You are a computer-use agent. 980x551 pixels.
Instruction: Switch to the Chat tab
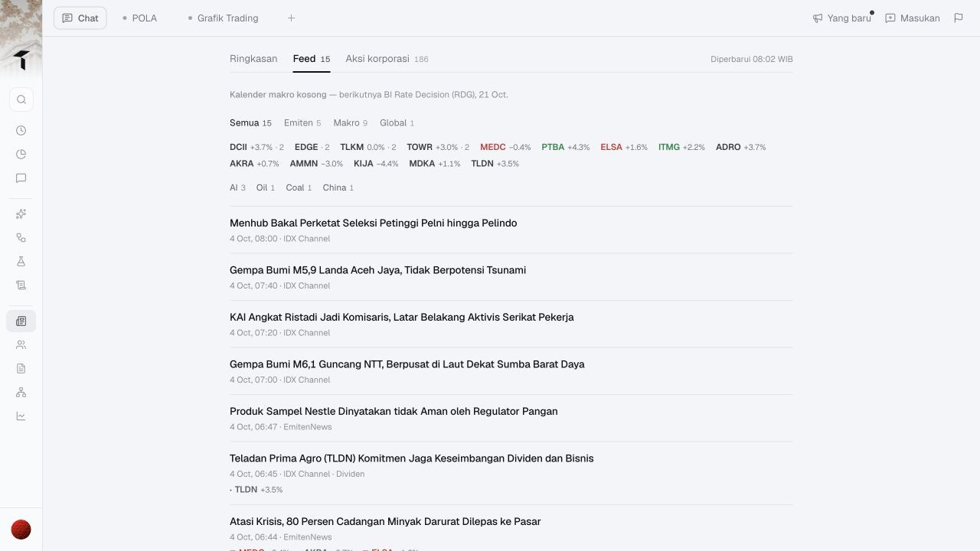pos(80,18)
